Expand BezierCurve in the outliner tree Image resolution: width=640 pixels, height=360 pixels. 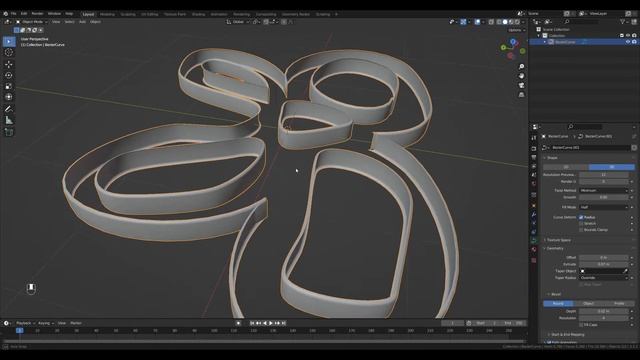click(544, 42)
